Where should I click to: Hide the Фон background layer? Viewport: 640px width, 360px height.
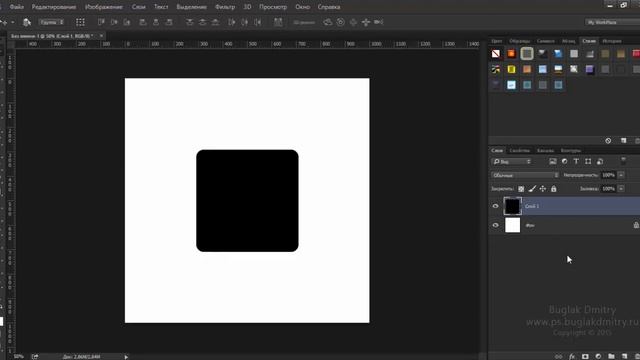tap(496, 225)
